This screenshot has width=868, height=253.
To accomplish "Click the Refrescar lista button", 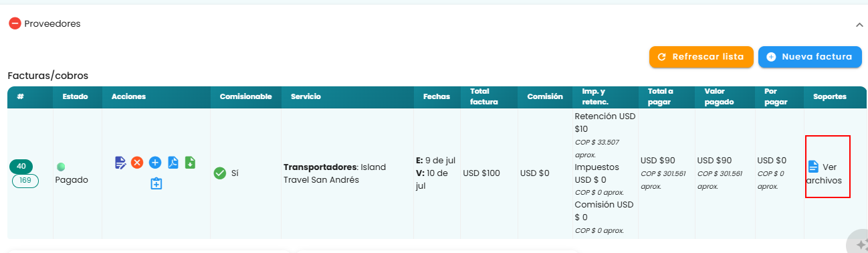I will point(701,57).
